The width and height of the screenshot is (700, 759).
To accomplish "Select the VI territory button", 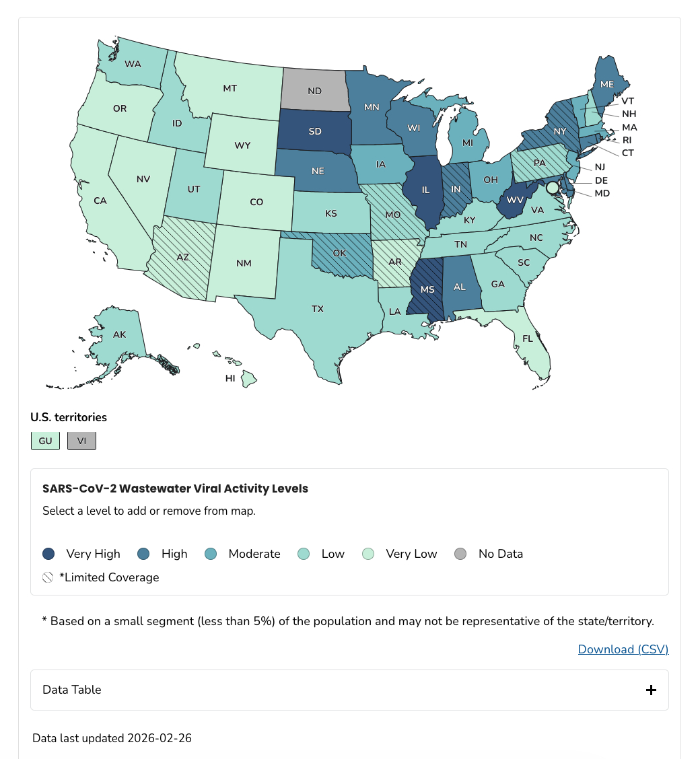I will tap(81, 441).
